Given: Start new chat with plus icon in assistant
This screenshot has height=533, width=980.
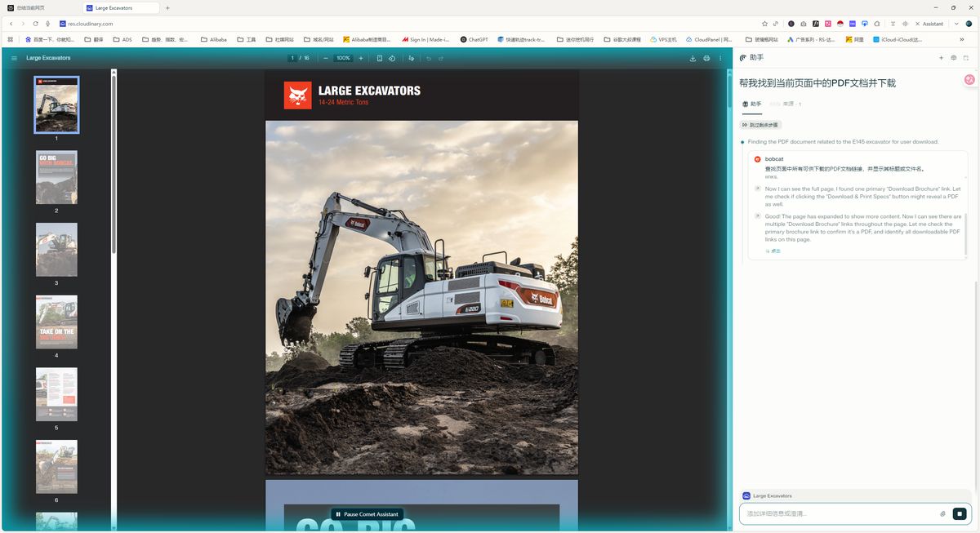Looking at the screenshot, I should tap(941, 58).
